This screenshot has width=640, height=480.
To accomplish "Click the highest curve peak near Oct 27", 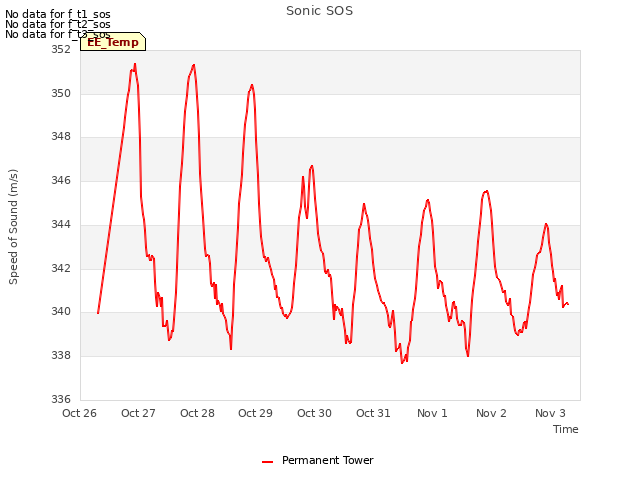I will pyautogui.click(x=135, y=64).
